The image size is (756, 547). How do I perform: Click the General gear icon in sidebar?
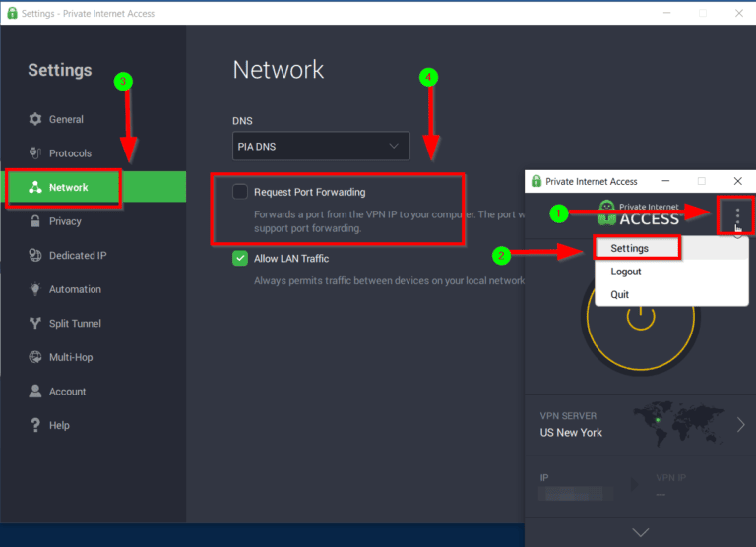pyautogui.click(x=35, y=120)
